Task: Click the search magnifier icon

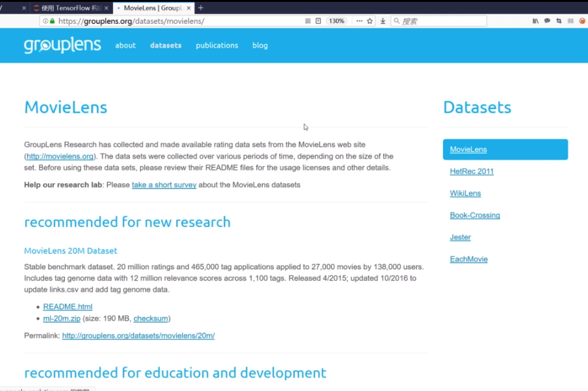Action: click(396, 21)
